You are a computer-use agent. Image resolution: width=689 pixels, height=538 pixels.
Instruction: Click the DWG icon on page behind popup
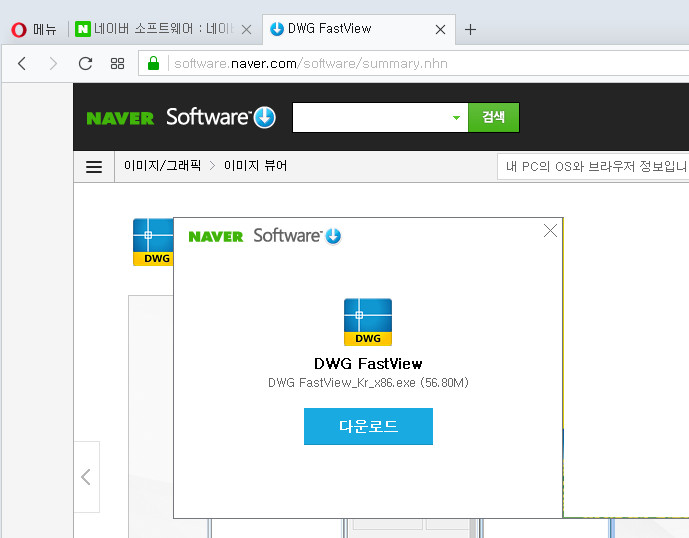tap(153, 242)
